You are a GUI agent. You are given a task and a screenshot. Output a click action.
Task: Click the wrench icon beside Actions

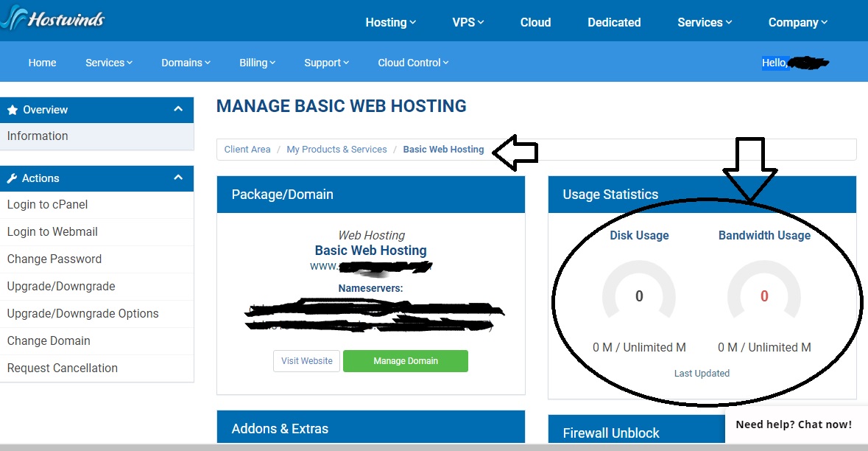tap(12, 178)
